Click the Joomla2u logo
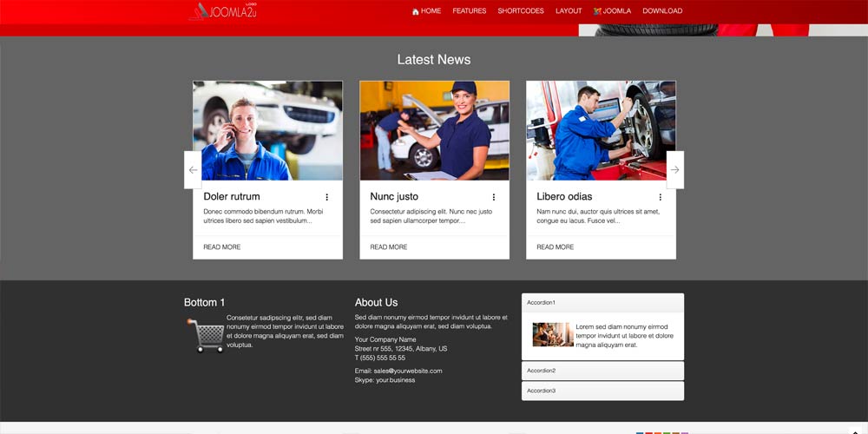The height and width of the screenshot is (434, 868). tap(223, 11)
